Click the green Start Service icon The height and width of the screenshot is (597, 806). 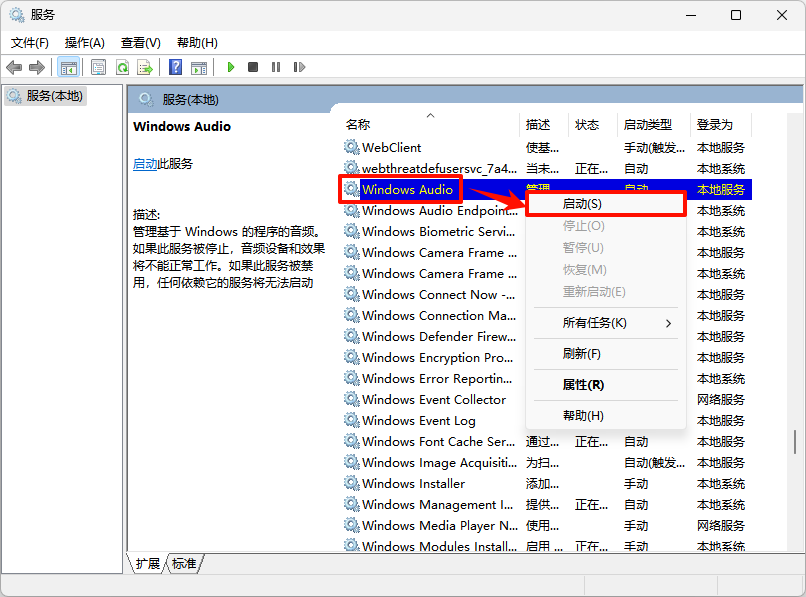pos(231,67)
